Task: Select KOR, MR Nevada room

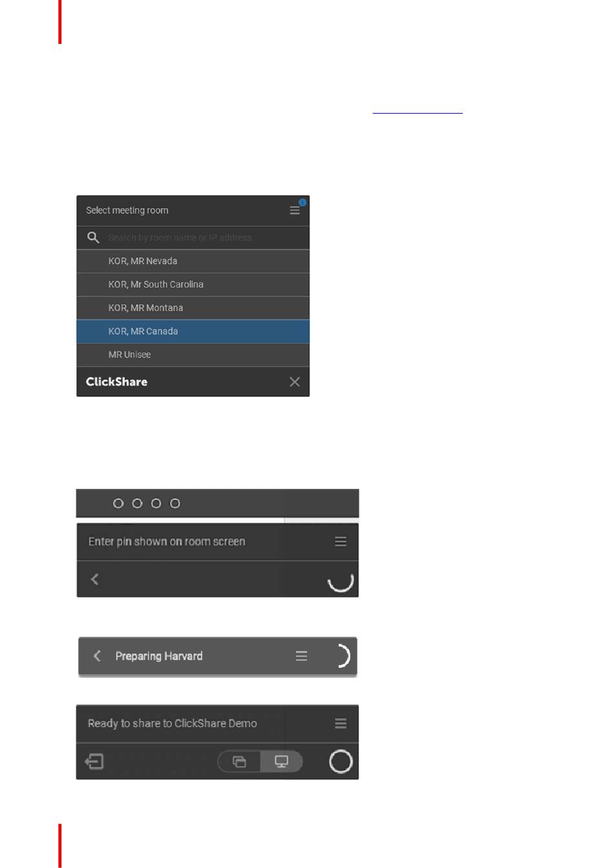Action: (x=193, y=262)
